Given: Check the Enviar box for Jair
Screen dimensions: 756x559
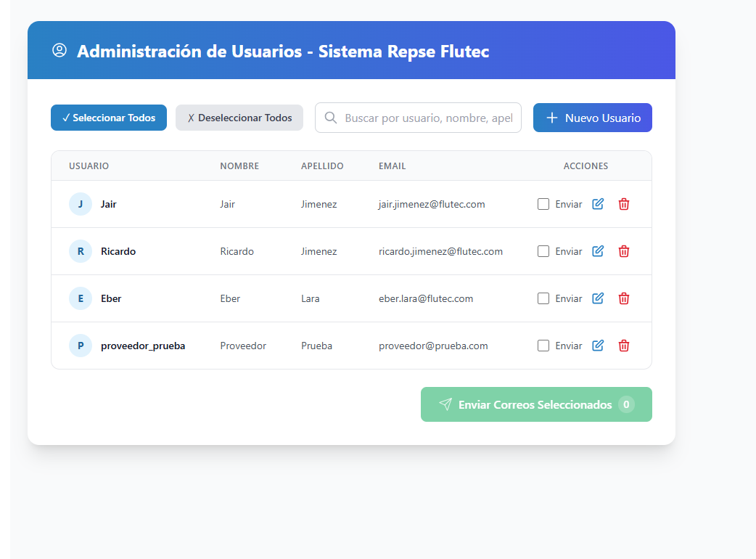Looking at the screenshot, I should 543,204.
